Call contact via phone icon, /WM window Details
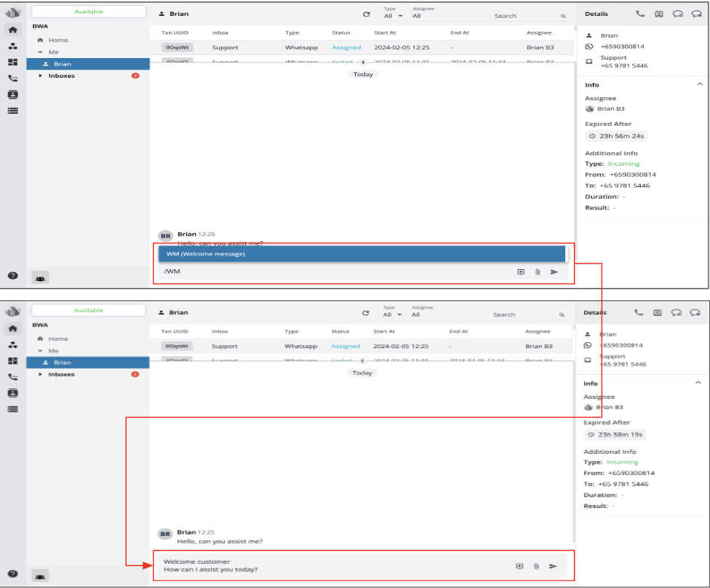Viewport: 710px width, 588px height. coord(640,14)
